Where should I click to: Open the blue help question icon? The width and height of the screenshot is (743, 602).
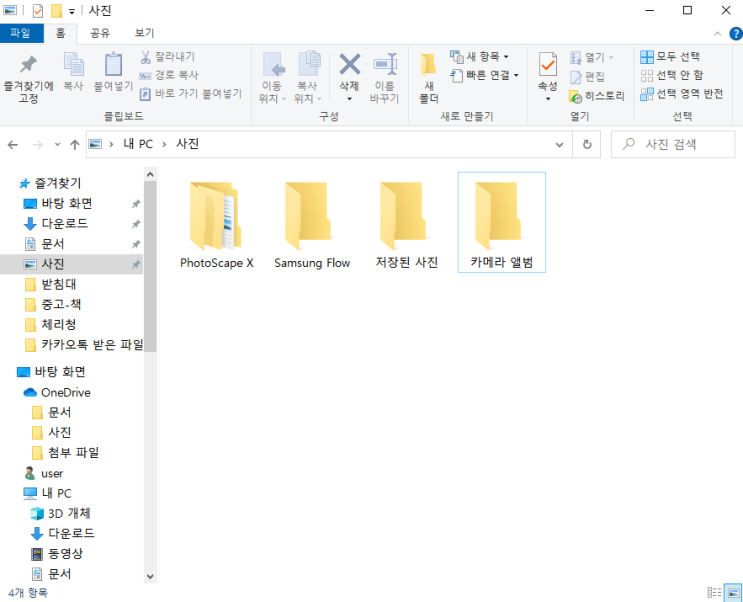736,34
